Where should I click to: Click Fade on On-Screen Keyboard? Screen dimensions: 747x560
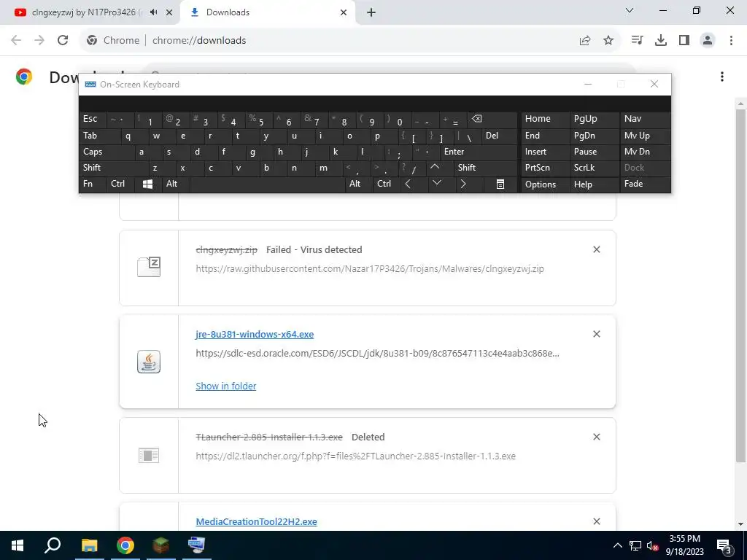pos(645,184)
